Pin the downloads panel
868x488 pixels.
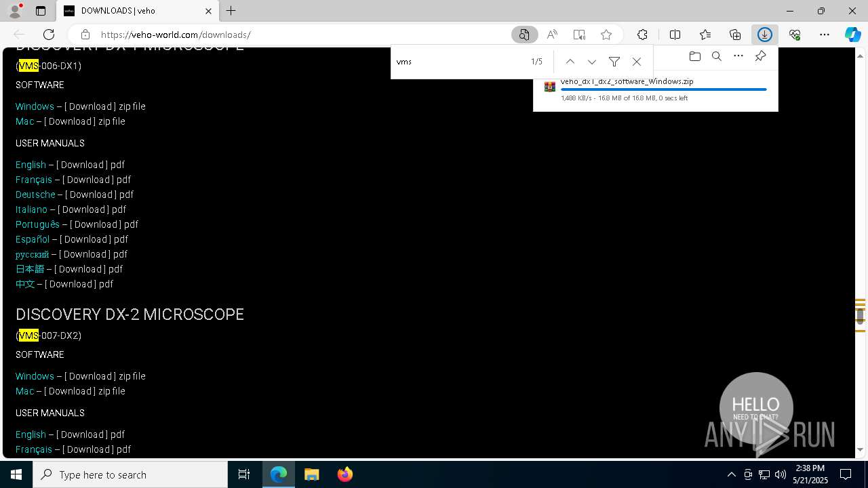(761, 56)
